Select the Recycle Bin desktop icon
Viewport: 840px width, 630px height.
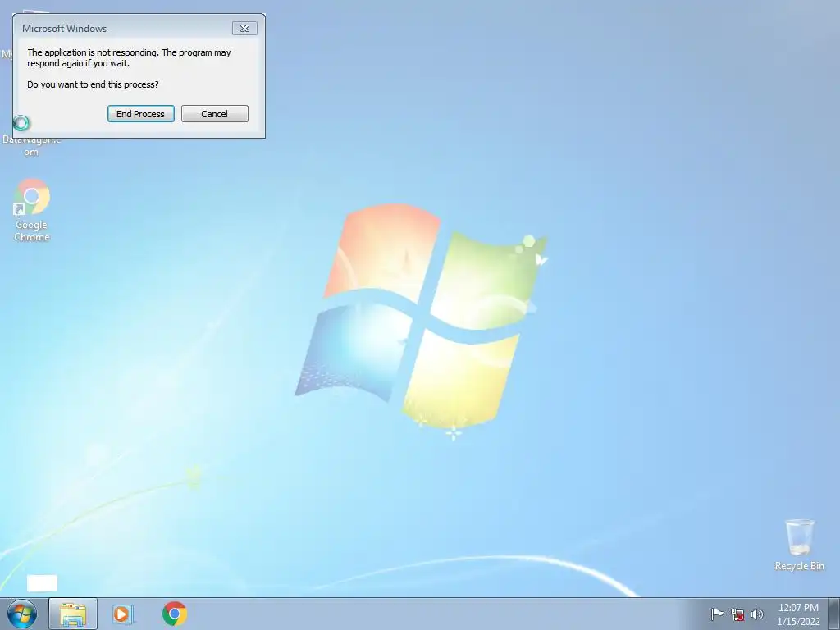pyautogui.click(x=799, y=545)
